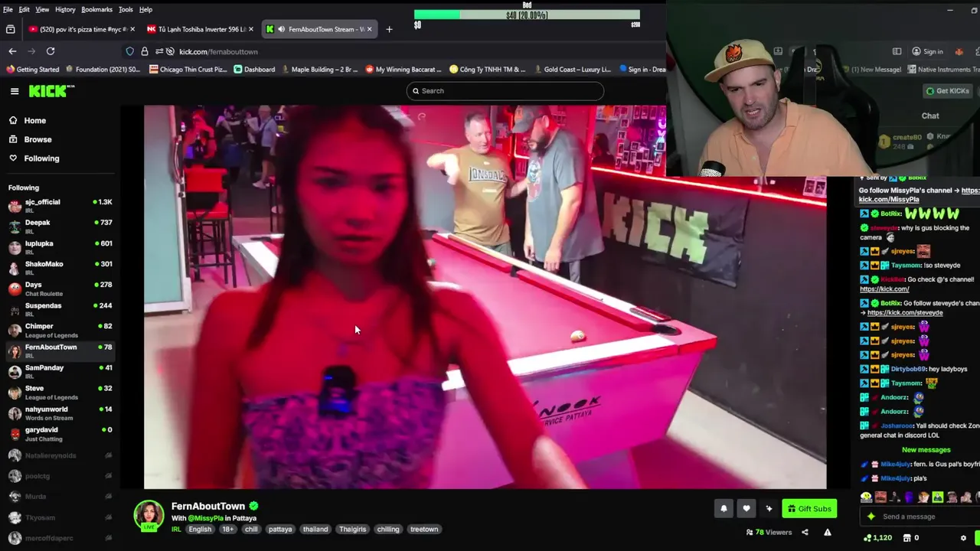Open the View menu
Screen dimensions: 980x551
click(42, 9)
